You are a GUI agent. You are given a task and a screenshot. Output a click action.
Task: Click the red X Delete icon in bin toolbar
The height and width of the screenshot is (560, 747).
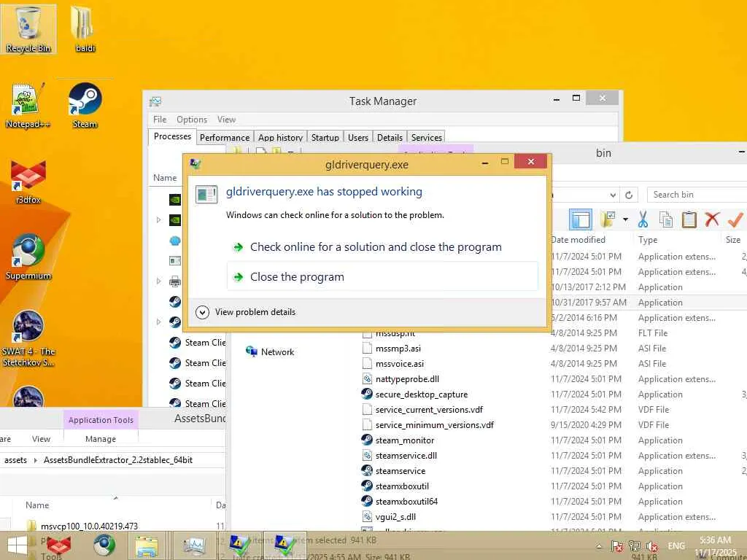pyautogui.click(x=712, y=219)
